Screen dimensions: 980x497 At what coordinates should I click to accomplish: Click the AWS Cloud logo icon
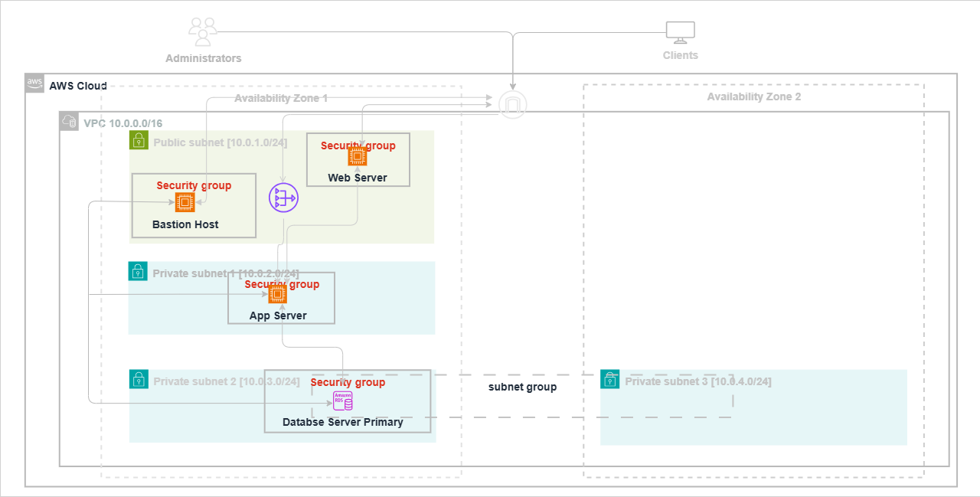[x=35, y=83]
